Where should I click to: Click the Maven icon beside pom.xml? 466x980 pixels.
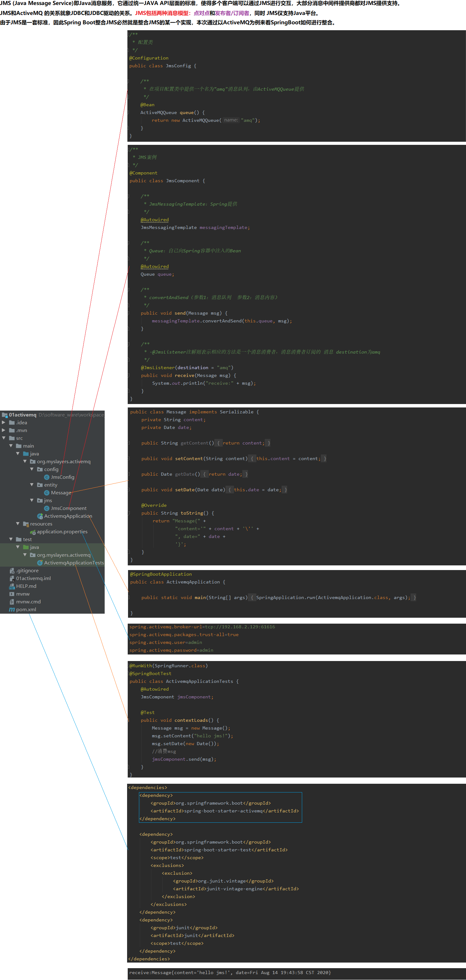click(12, 609)
